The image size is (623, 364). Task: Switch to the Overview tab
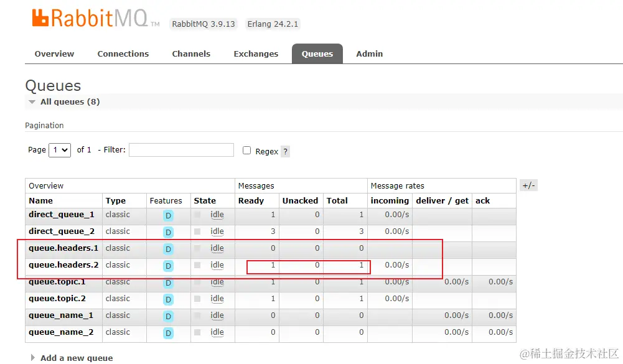pyautogui.click(x=54, y=54)
